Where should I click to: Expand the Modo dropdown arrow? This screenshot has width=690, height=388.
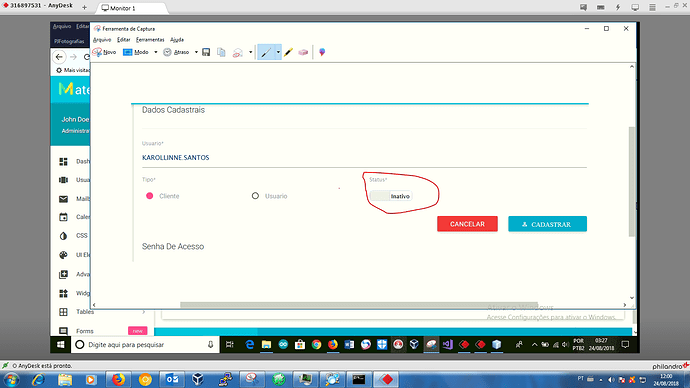(x=155, y=52)
